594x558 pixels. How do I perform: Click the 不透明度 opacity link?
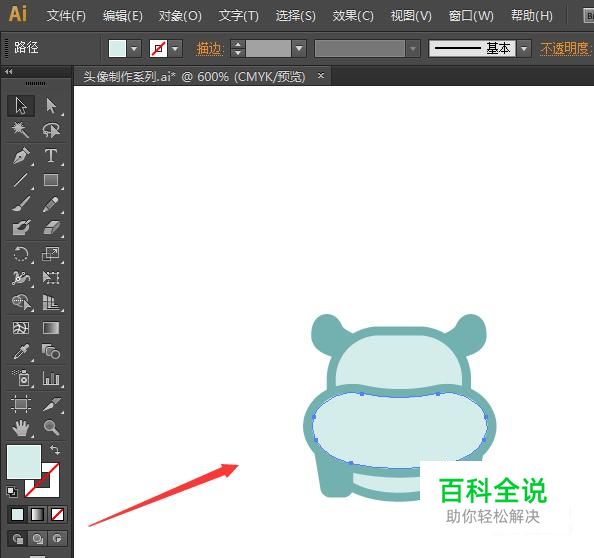click(566, 48)
